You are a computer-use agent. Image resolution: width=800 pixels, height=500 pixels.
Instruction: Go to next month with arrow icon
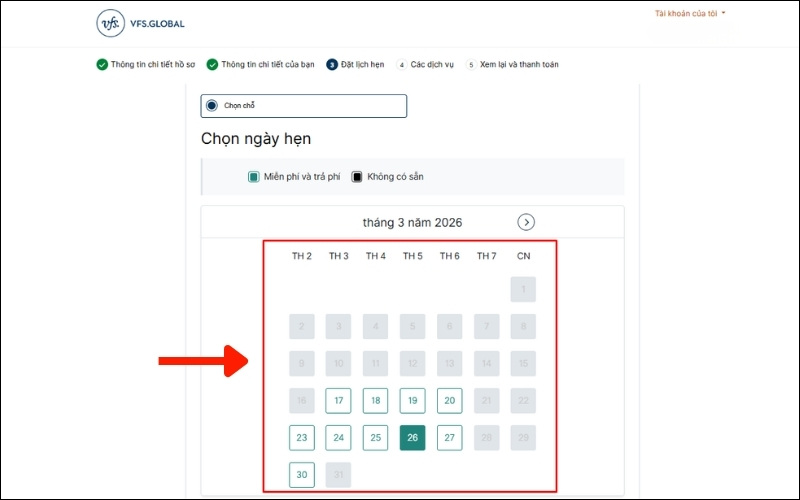click(527, 222)
